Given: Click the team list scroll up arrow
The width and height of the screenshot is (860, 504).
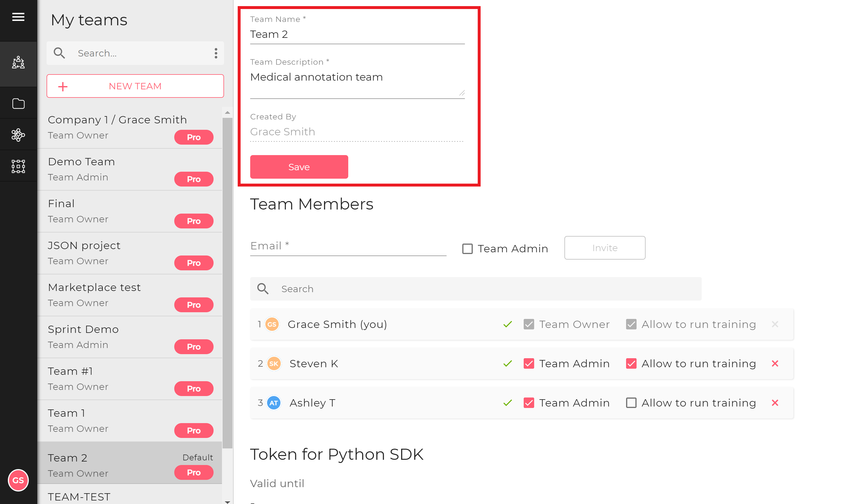Looking at the screenshot, I should coord(227,112).
